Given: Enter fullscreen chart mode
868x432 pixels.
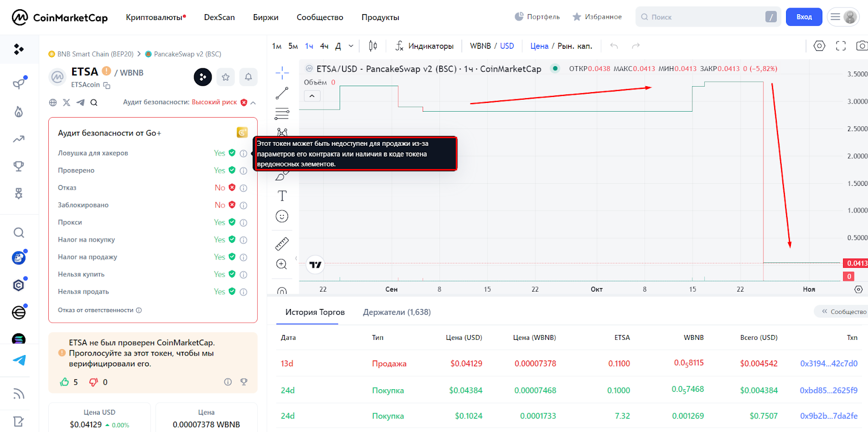Looking at the screenshot, I should 841,46.
